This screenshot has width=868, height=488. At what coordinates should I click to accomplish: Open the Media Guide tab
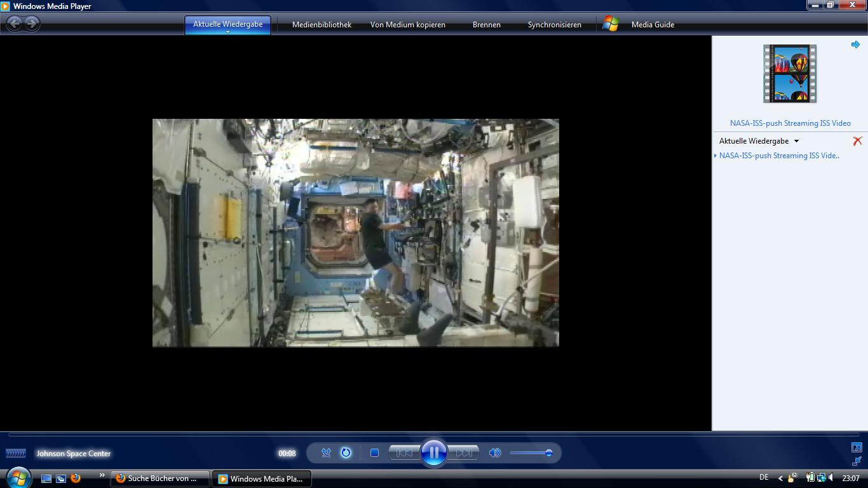[653, 25]
